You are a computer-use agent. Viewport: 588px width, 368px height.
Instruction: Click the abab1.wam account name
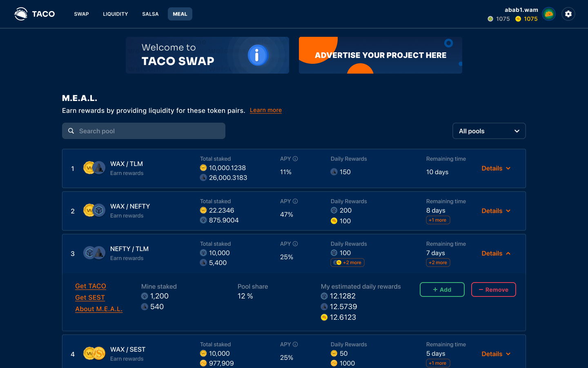(x=521, y=10)
